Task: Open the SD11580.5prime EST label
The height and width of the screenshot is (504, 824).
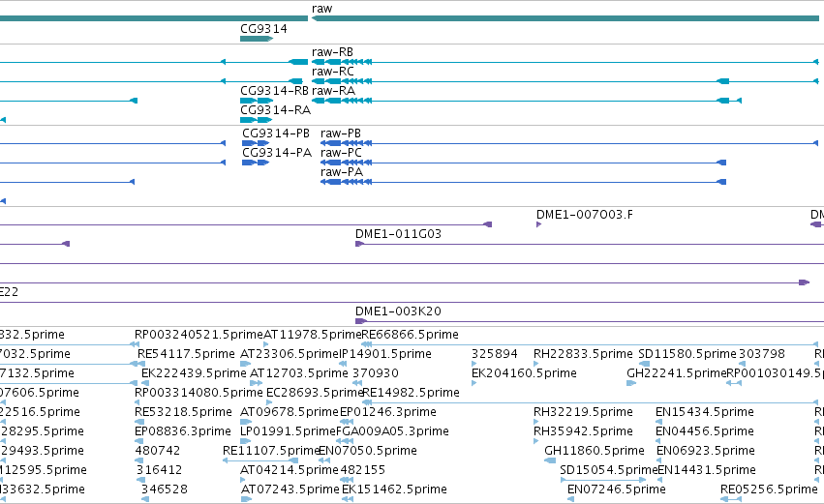Action: click(x=687, y=354)
